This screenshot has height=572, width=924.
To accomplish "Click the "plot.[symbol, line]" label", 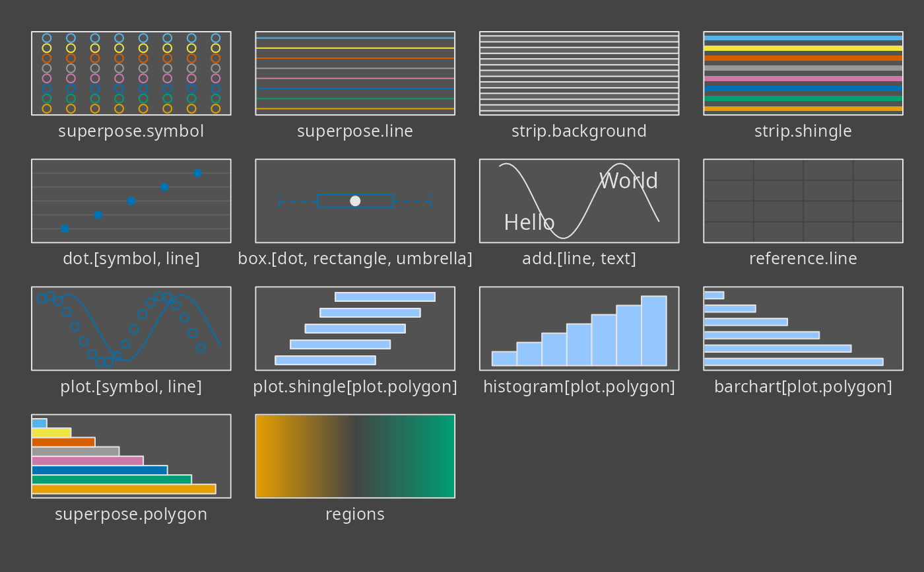I will point(131,386).
